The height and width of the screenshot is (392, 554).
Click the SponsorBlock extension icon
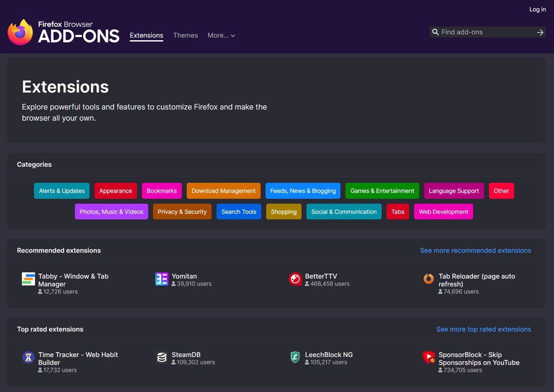(428, 357)
